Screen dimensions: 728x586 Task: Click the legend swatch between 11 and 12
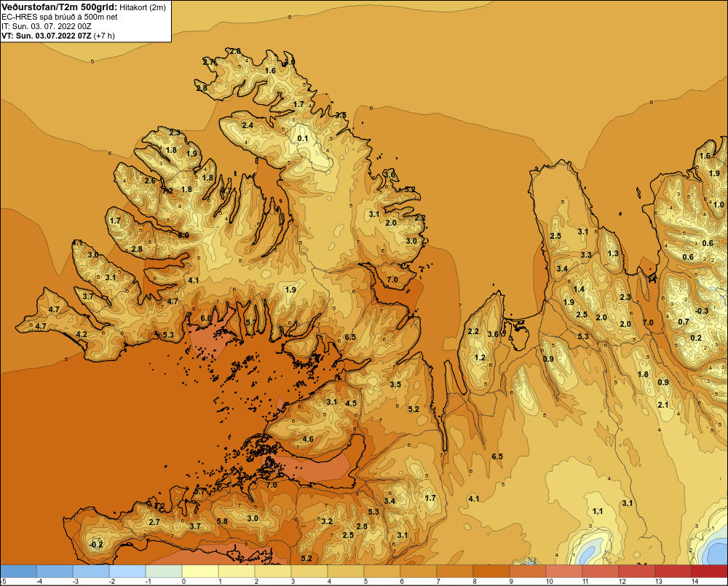(x=601, y=571)
